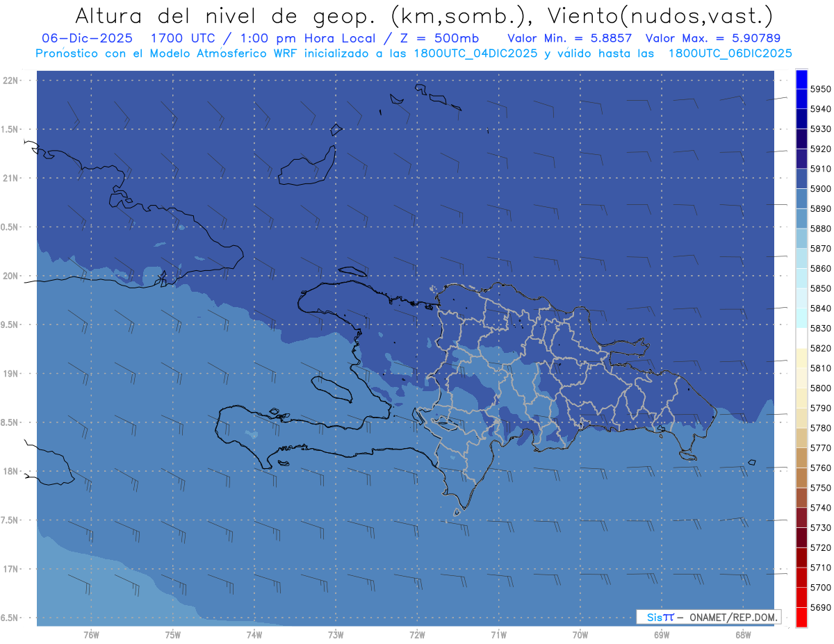Screen dimensions: 834x644
Task: Click the 'Valor Max. = 5.90789' text
Action: click(713, 38)
